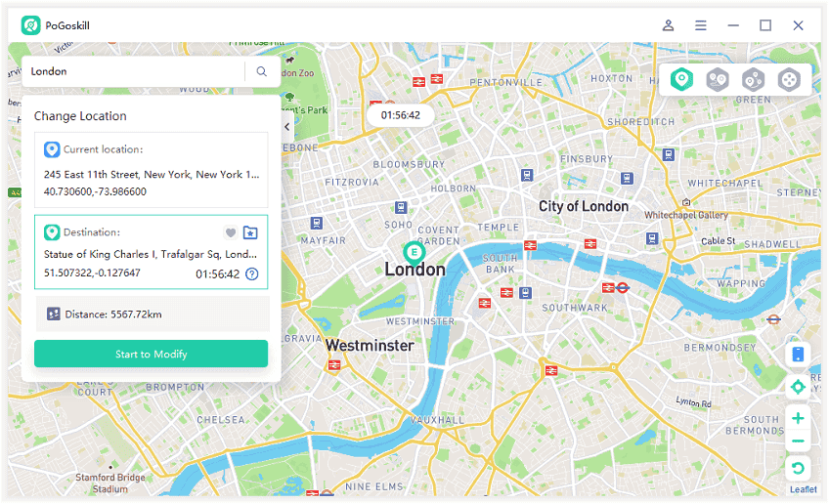The image size is (829, 504).
Task: Recenter map with the crosshair locate icon
Action: (x=798, y=387)
